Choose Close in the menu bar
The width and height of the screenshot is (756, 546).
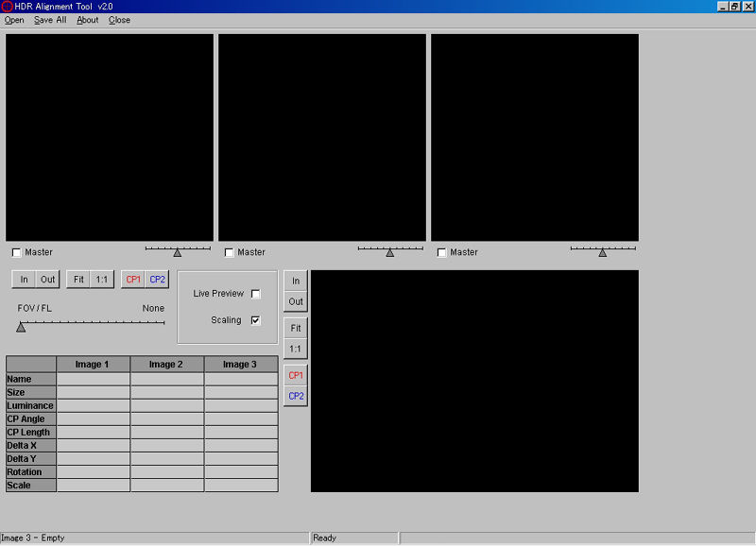pos(119,20)
